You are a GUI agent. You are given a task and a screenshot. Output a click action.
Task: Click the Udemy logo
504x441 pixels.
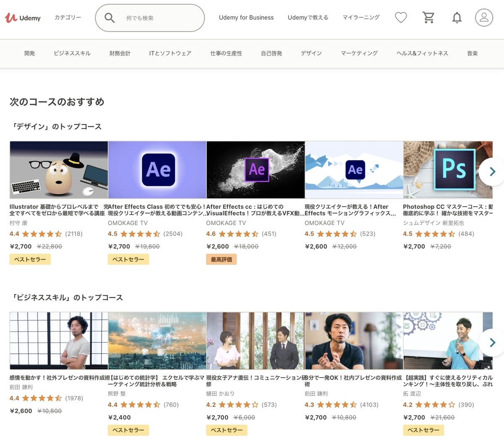click(23, 18)
